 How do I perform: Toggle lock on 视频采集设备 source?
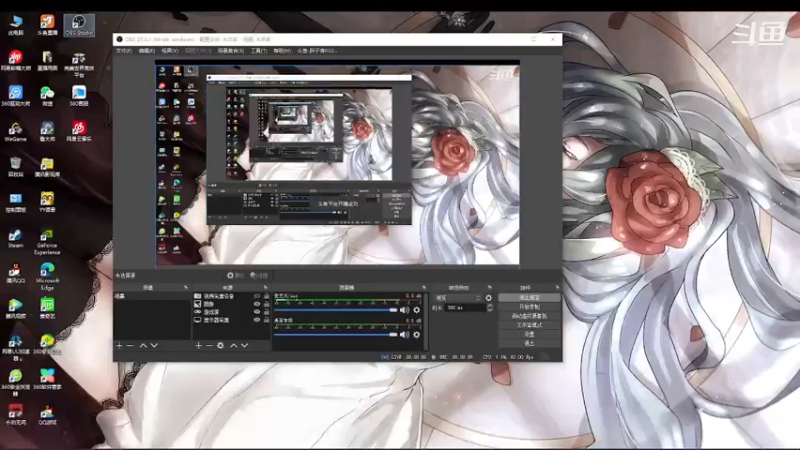click(x=266, y=296)
